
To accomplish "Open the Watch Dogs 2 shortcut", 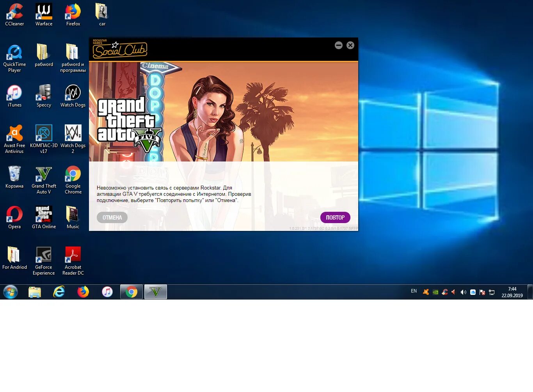I will pyautogui.click(x=73, y=139).
